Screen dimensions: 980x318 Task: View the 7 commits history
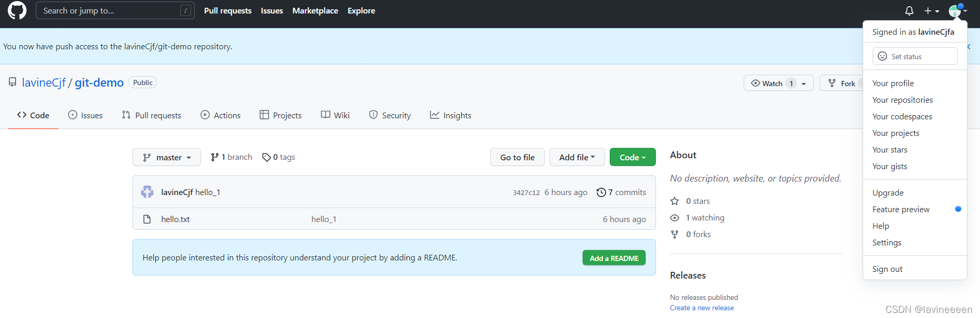click(621, 192)
